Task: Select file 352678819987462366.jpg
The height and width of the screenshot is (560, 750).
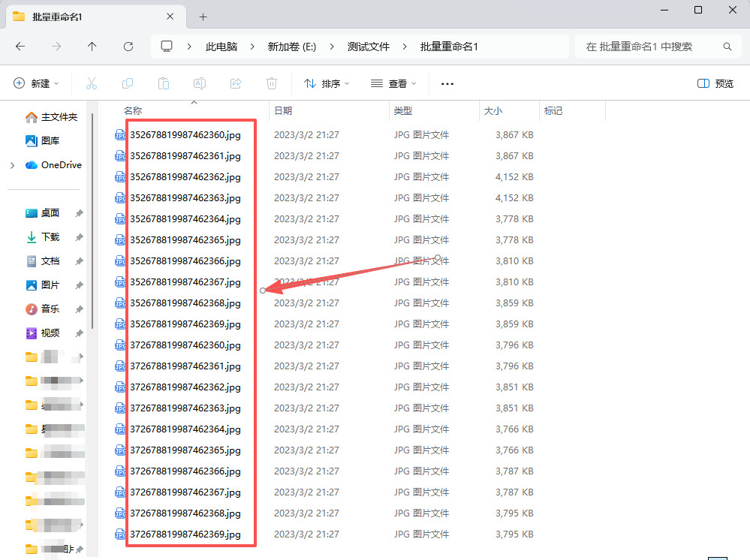Action: coord(185,261)
